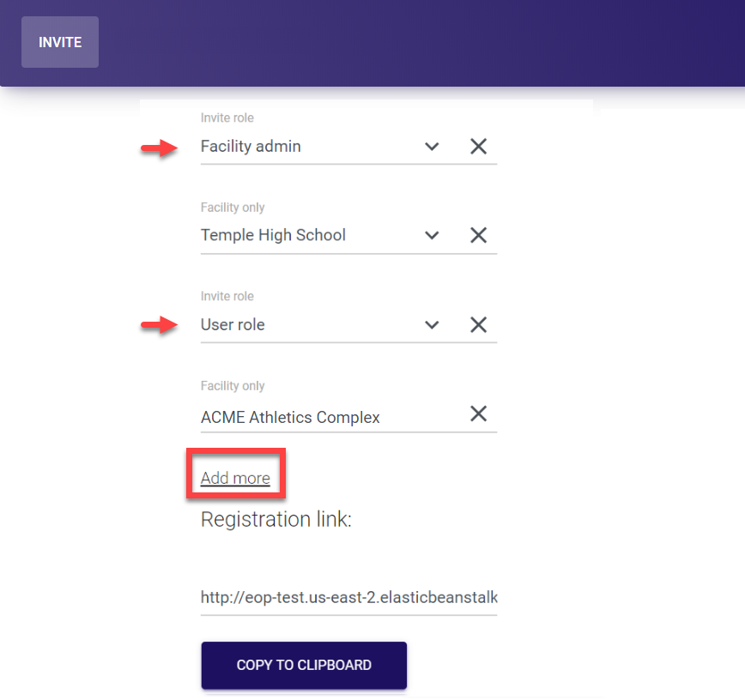Expand the User role dropdown chevron
This screenshot has height=700, width=745.
432,324
